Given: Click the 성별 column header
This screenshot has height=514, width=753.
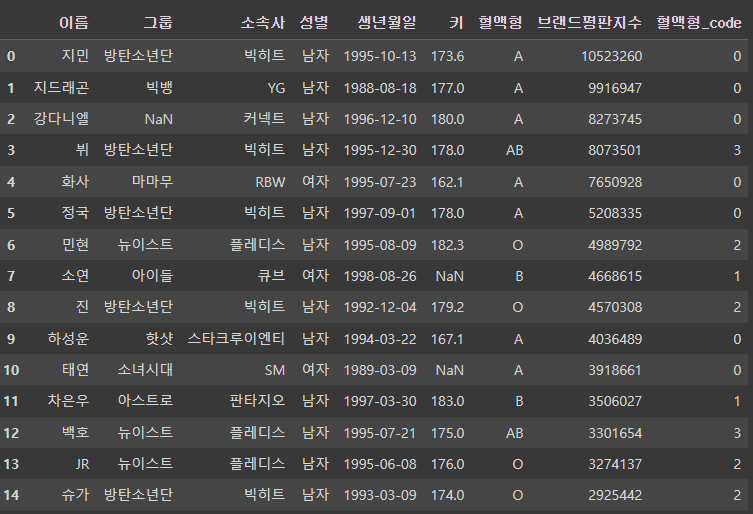Looking at the screenshot, I should (314, 23).
